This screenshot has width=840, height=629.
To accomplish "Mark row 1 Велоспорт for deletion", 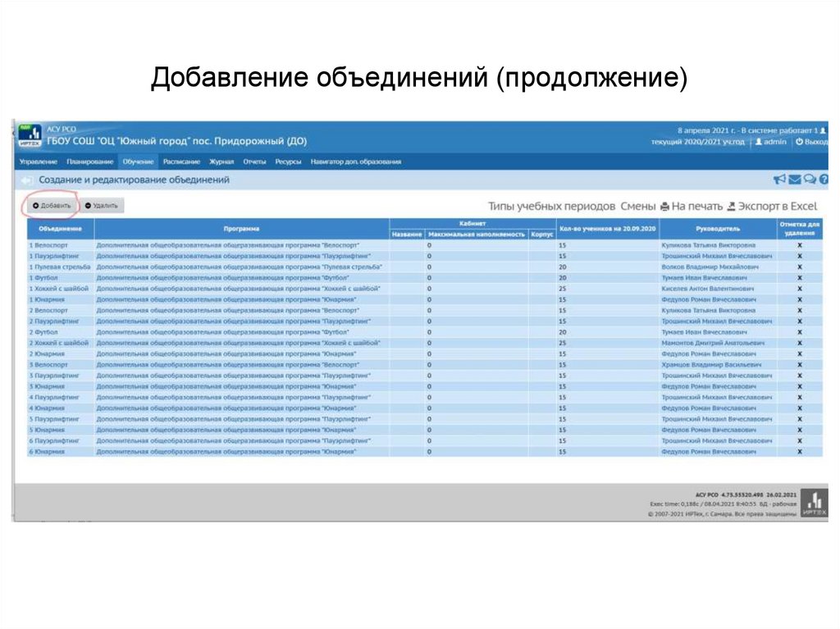I will tap(800, 246).
